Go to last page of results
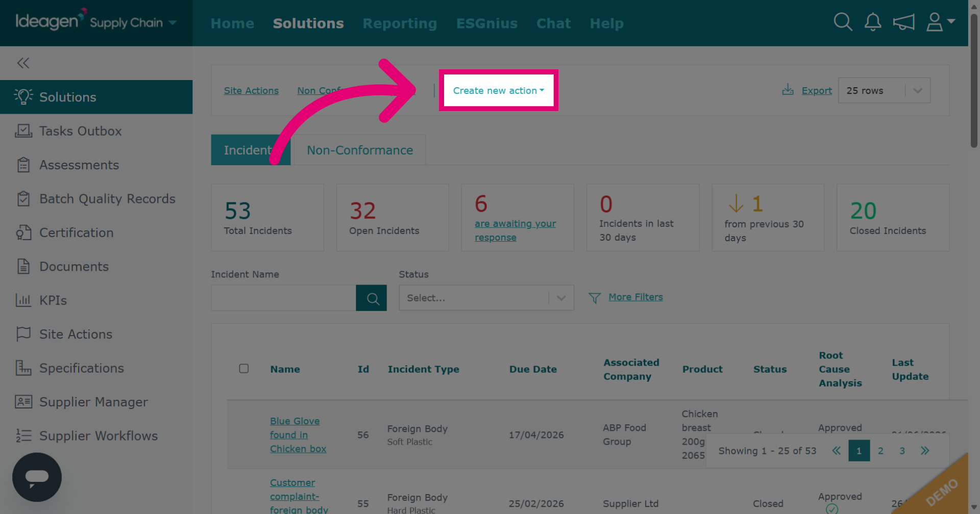980x514 pixels. pos(925,451)
